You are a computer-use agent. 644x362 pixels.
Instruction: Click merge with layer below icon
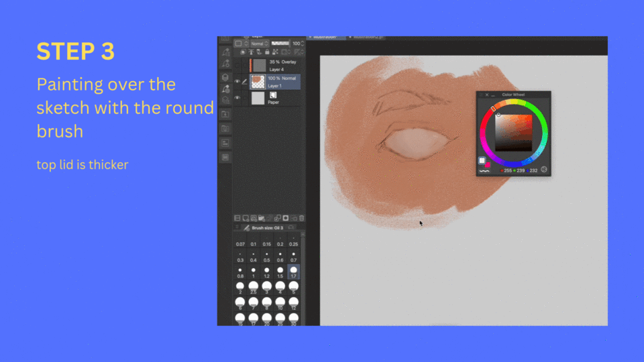pyautogui.click(x=278, y=218)
